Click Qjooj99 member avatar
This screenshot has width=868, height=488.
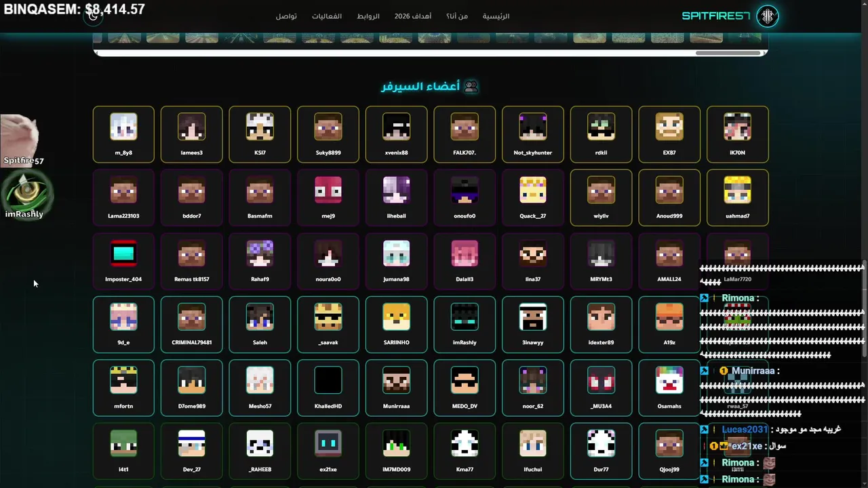669,443
